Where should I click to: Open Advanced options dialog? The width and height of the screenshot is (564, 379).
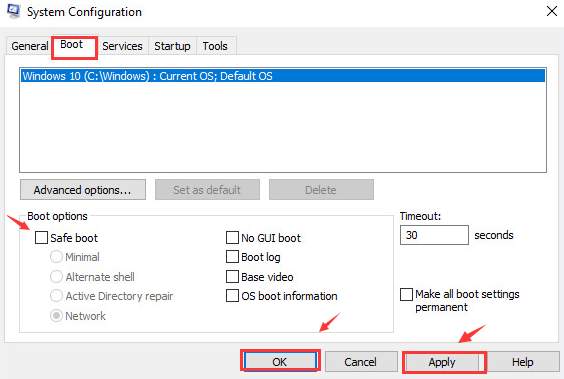pyautogui.click(x=83, y=190)
